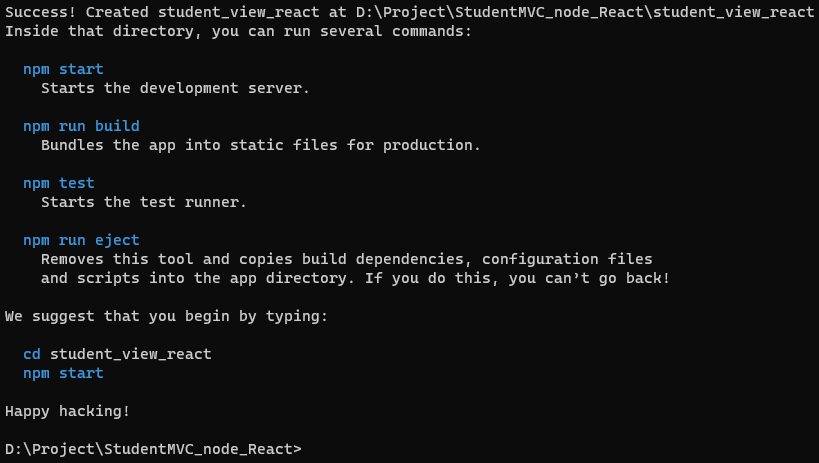
Task: Click the project path in the Success line
Action: [x=585, y=12]
